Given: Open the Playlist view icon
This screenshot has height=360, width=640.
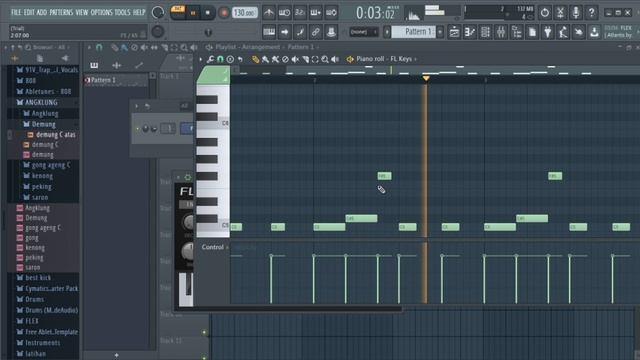Looking at the screenshot, I should [454, 32].
